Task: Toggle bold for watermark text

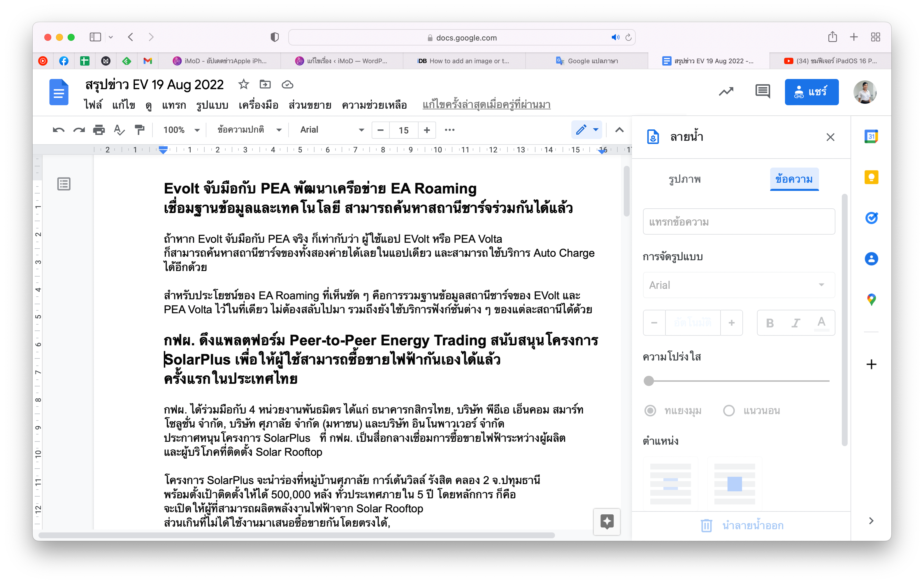Action: (x=769, y=323)
